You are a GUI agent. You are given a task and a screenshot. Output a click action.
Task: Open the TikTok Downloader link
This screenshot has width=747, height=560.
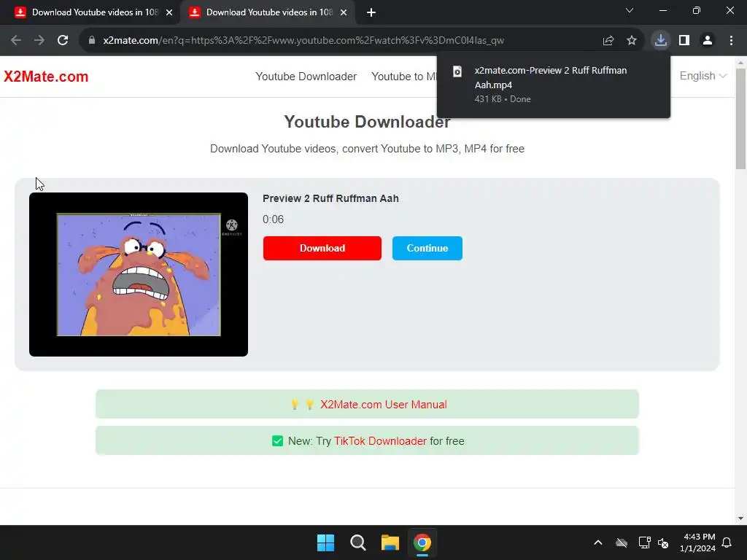(x=380, y=441)
